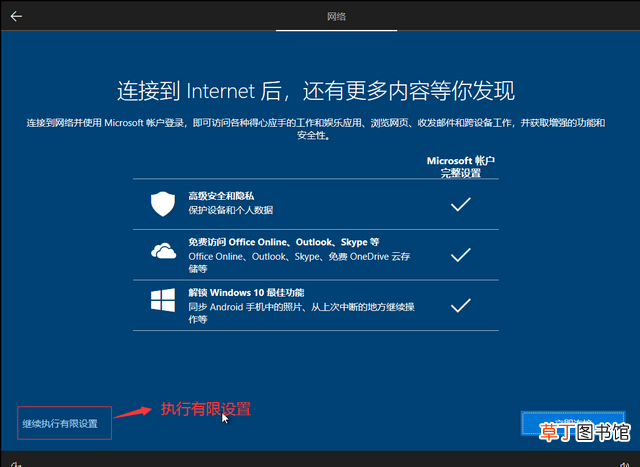Viewport: 640px width, 467px height.
Task: Click the OneDrive cloud icon
Action: (x=163, y=251)
